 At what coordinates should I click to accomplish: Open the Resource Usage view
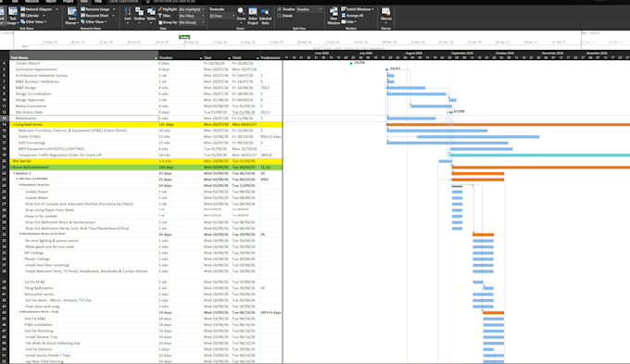click(94, 9)
